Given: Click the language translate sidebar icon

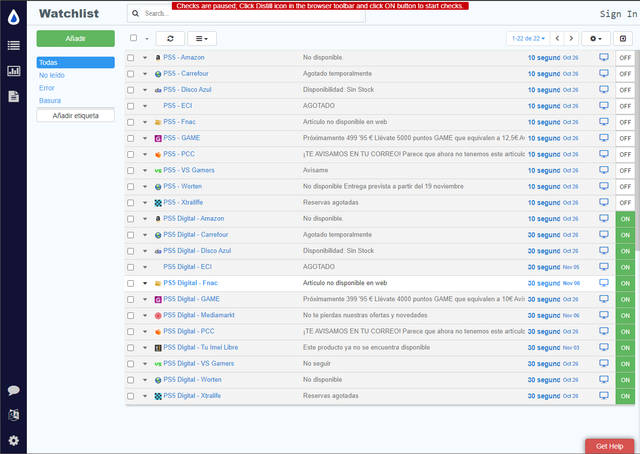Looking at the screenshot, I should [13, 415].
